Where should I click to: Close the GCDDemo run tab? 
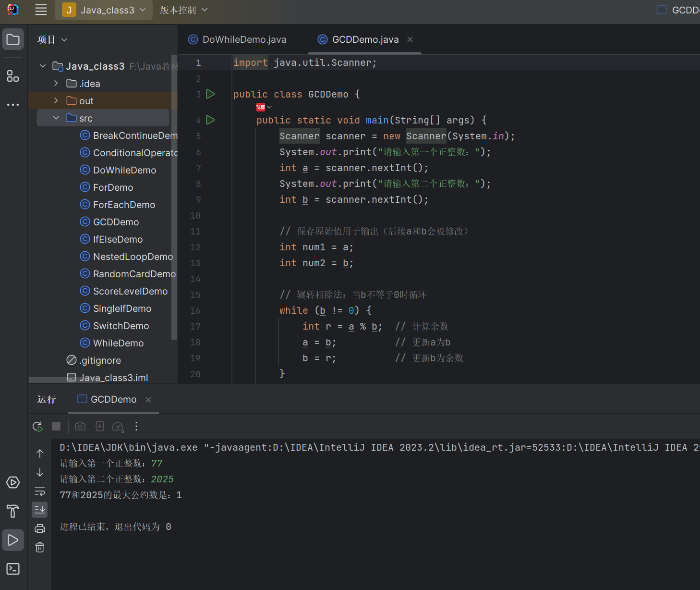click(x=148, y=400)
